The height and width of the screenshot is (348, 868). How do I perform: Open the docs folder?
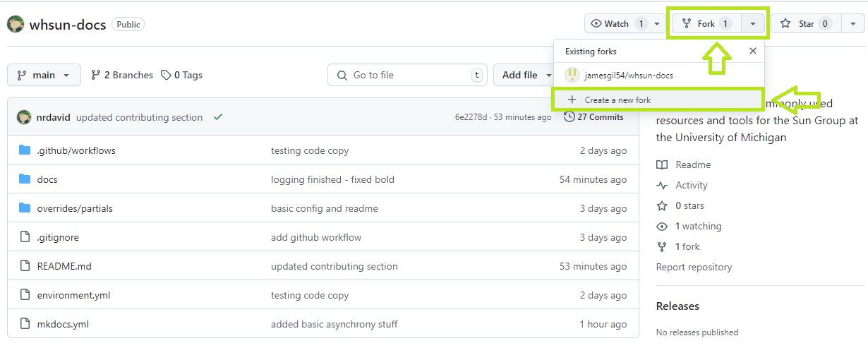(47, 179)
